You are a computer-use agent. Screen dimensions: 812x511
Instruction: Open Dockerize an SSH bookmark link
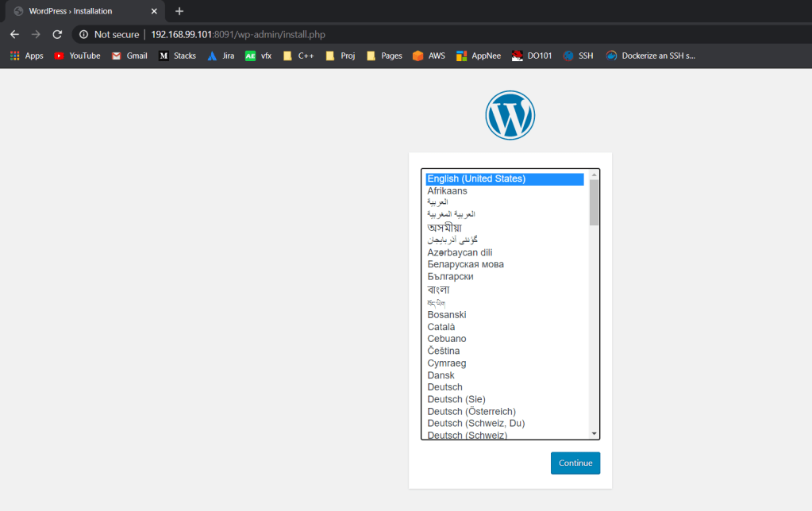coord(650,56)
